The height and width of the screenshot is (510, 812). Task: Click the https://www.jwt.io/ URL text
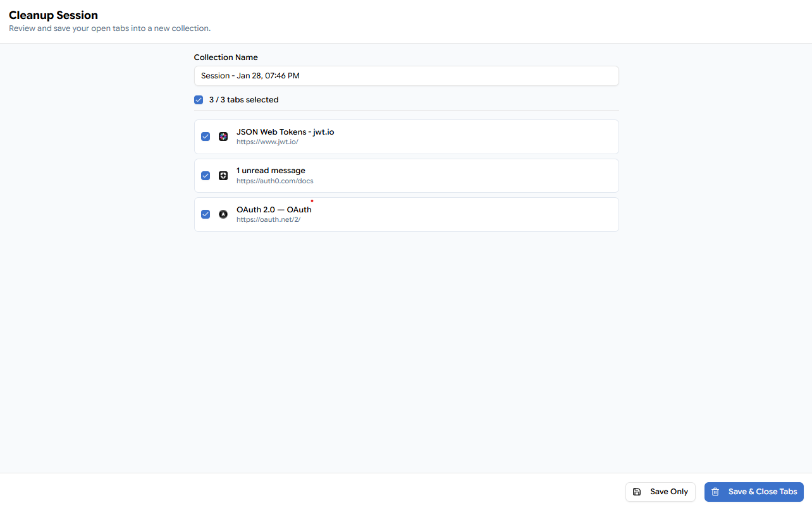coord(267,142)
